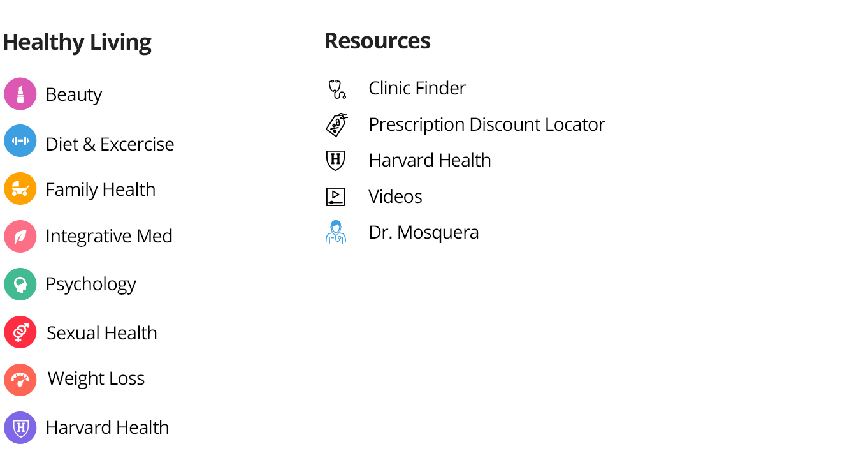Select Weight Loss text link
This screenshot has width=868, height=474.
point(96,378)
